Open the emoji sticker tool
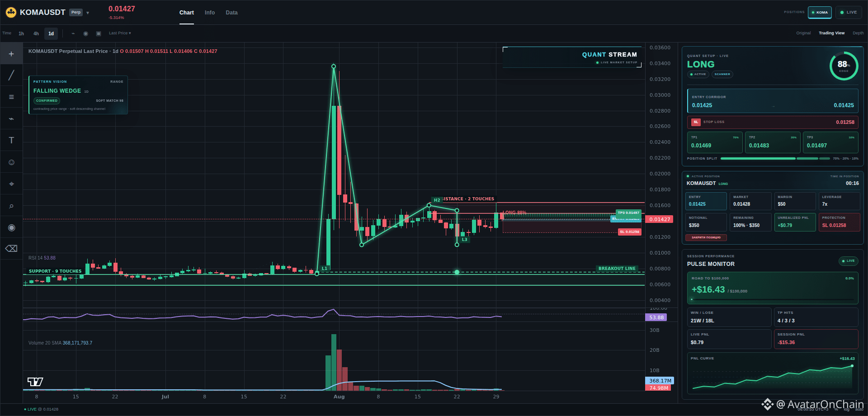This screenshot has width=868, height=416. point(11,162)
